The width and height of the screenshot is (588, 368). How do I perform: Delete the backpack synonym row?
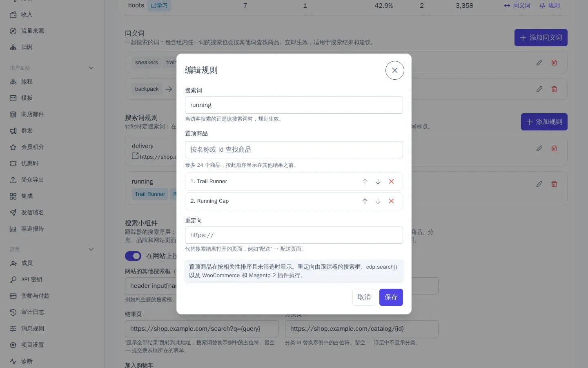click(x=554, y=89)
